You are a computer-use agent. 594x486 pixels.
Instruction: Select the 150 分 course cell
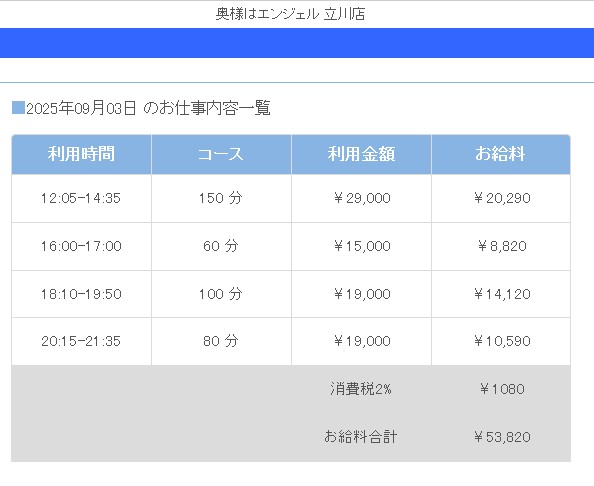click(x=221, y=198)
